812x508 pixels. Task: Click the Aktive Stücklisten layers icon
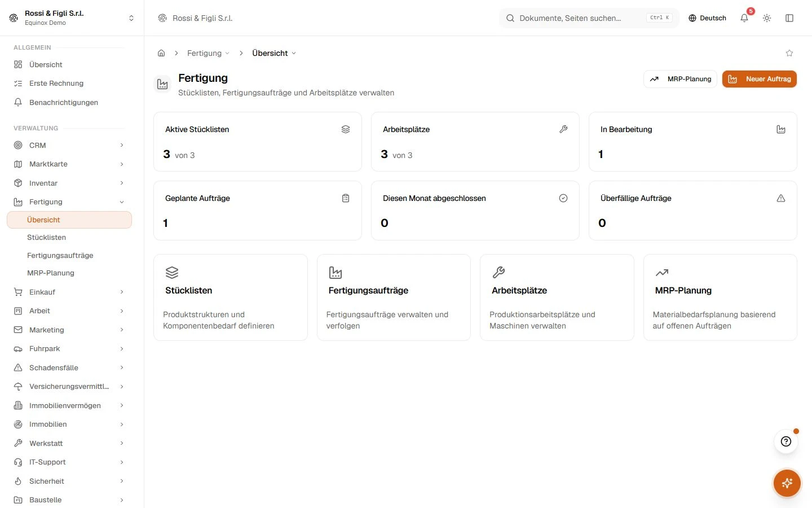pyautogui.click(x=346, y=129)
